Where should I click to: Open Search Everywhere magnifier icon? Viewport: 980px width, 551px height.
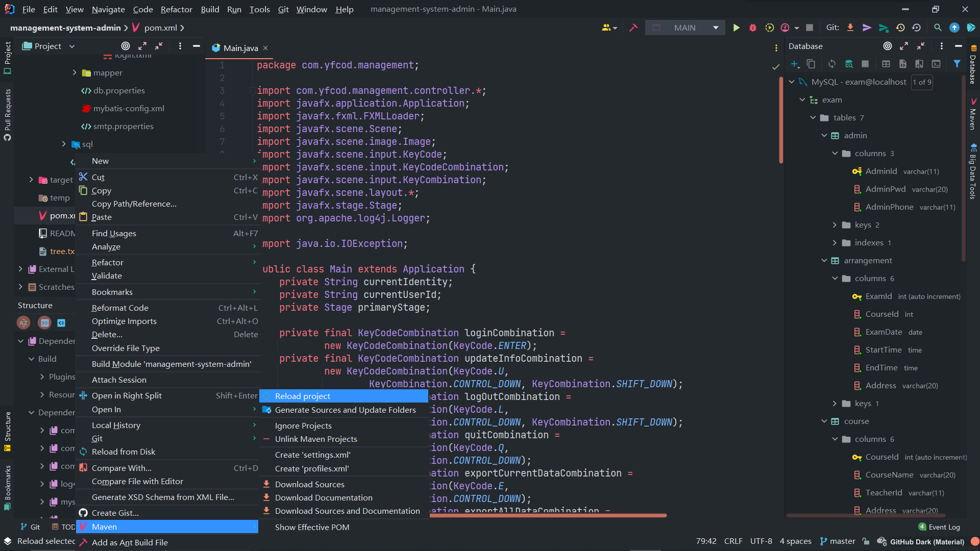point(938,28)
